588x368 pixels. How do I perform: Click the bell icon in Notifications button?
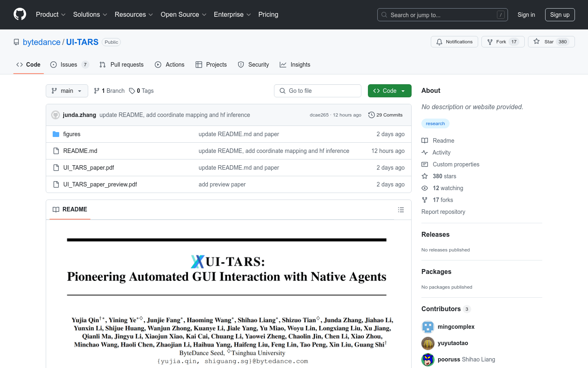[439, 42]
